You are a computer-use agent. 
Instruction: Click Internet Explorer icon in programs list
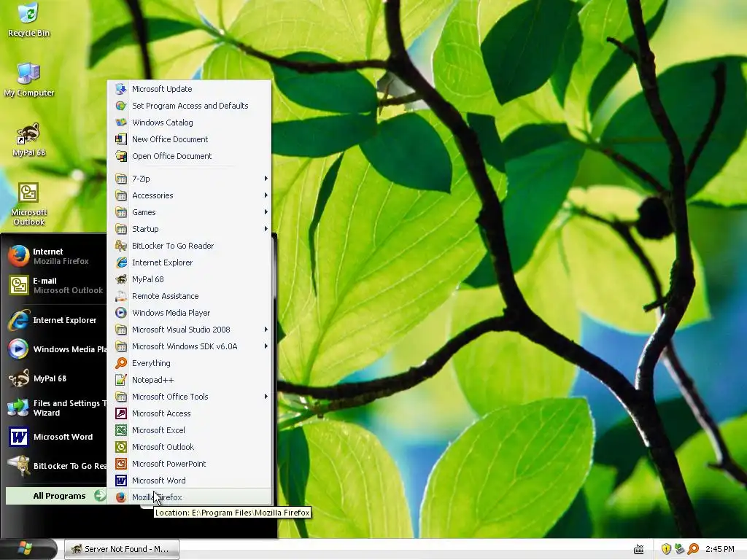tap(121, 262)
